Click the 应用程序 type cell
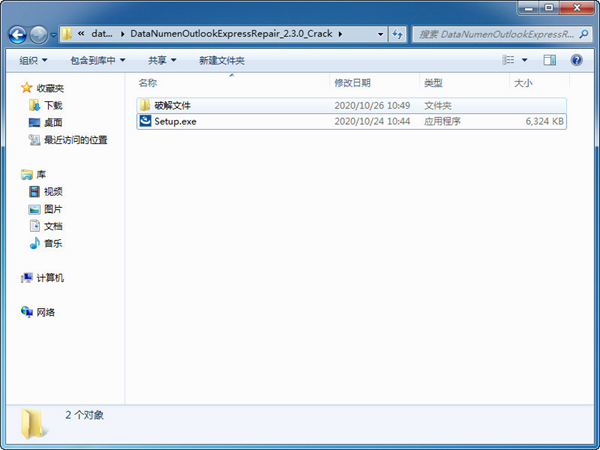 pyautogui.click(x=442, y=121)
